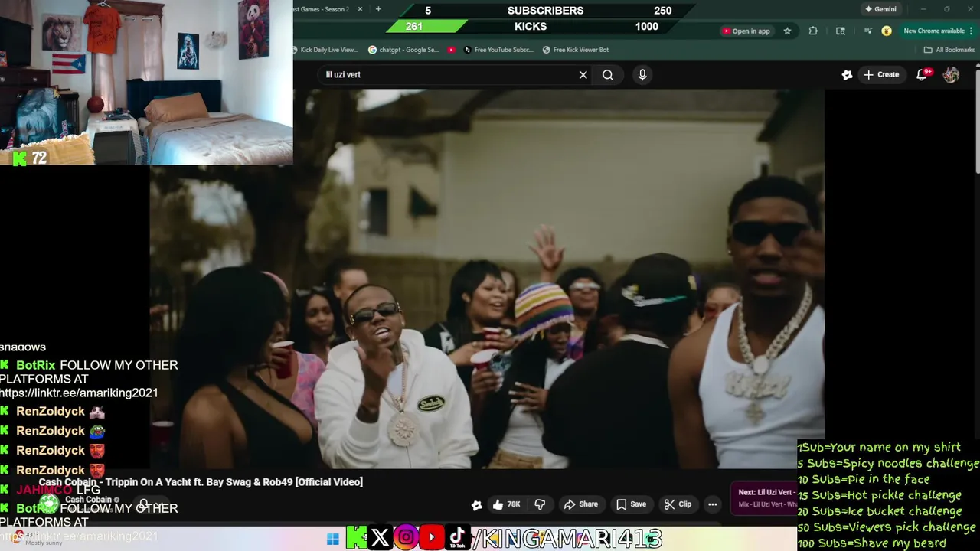Click the sparkle icon left of like
Viewport: 980px width, 551px height.
click(x=477, y=504)
